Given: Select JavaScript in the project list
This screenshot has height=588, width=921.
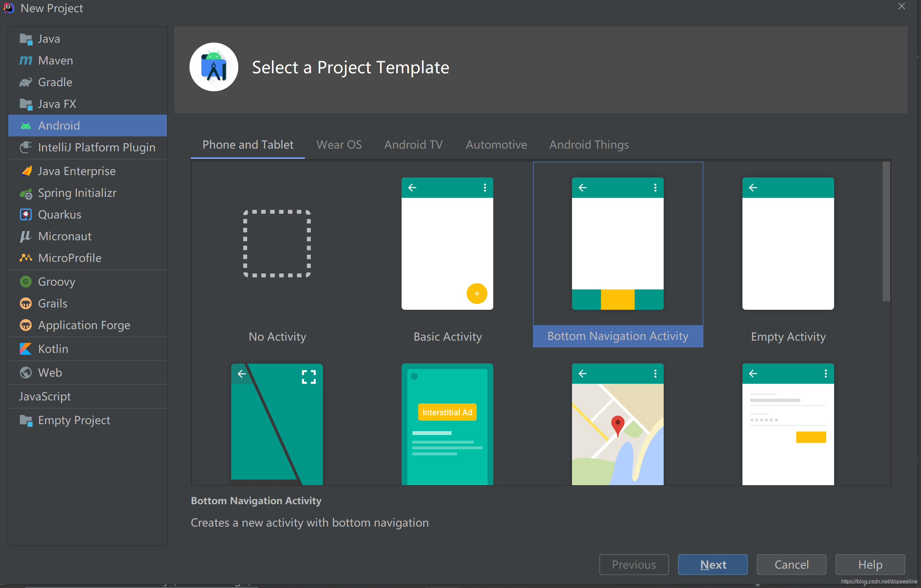Looking at the screenshot, I should click(x=88, y=396).
